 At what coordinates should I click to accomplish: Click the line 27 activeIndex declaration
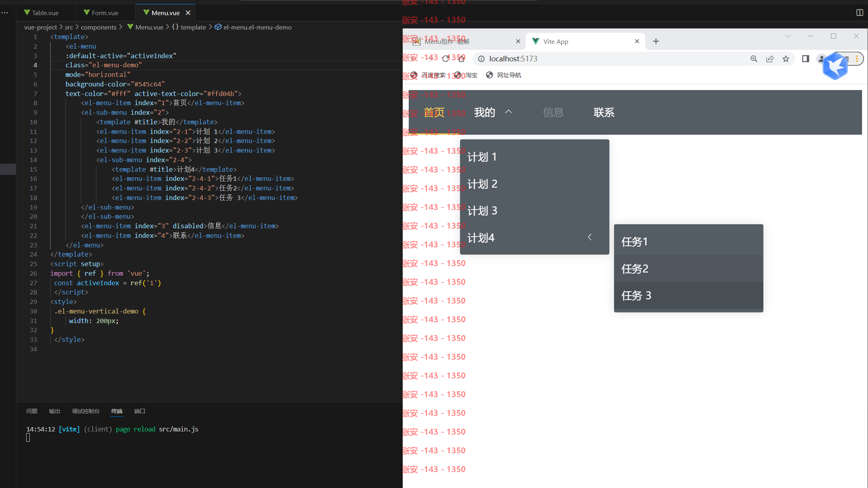(107, 283)
